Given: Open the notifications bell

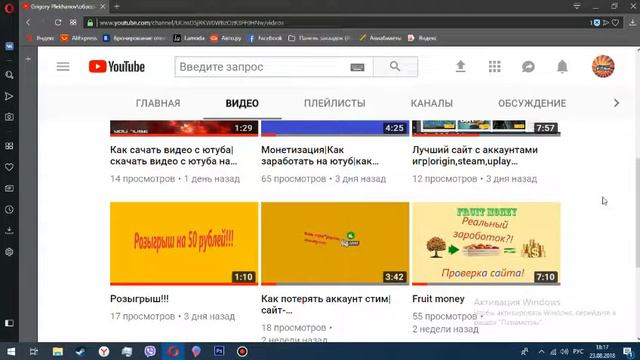Looking at the screenshot, I should click(562, 66).
